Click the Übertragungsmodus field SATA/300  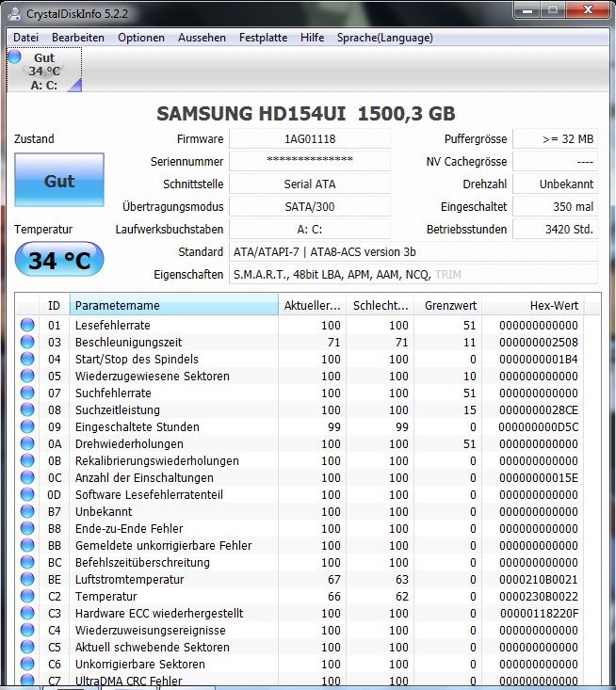pyautogui.click(x=310, y=206)
